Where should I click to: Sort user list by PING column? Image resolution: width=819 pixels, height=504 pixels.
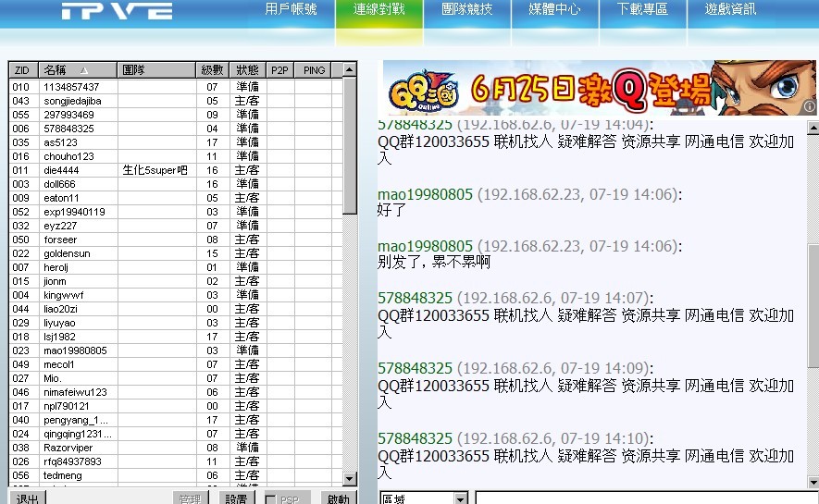314,70
